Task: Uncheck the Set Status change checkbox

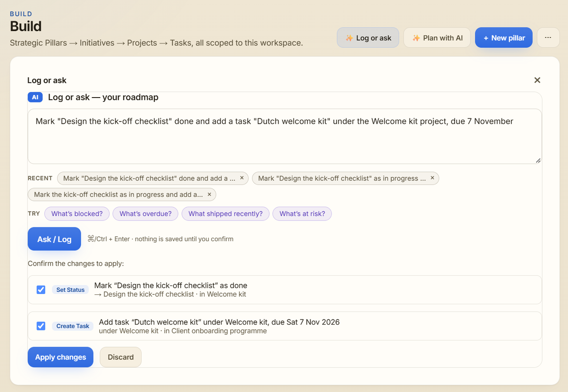Action: tap(41, 290)
